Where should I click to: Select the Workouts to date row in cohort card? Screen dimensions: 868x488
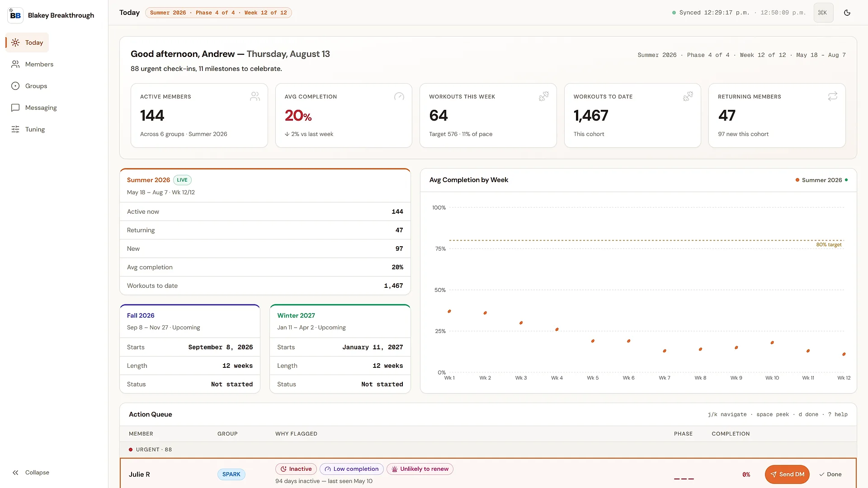265,286
